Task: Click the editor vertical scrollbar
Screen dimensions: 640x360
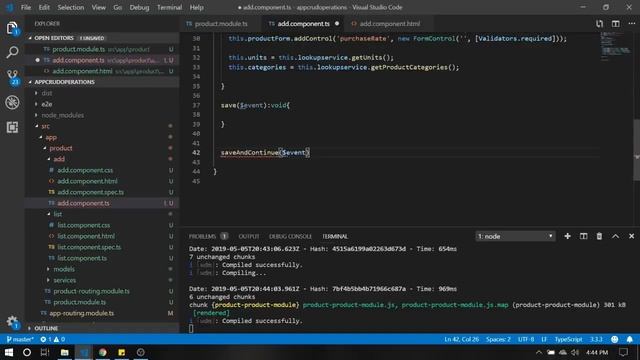Action: (636, 149)
